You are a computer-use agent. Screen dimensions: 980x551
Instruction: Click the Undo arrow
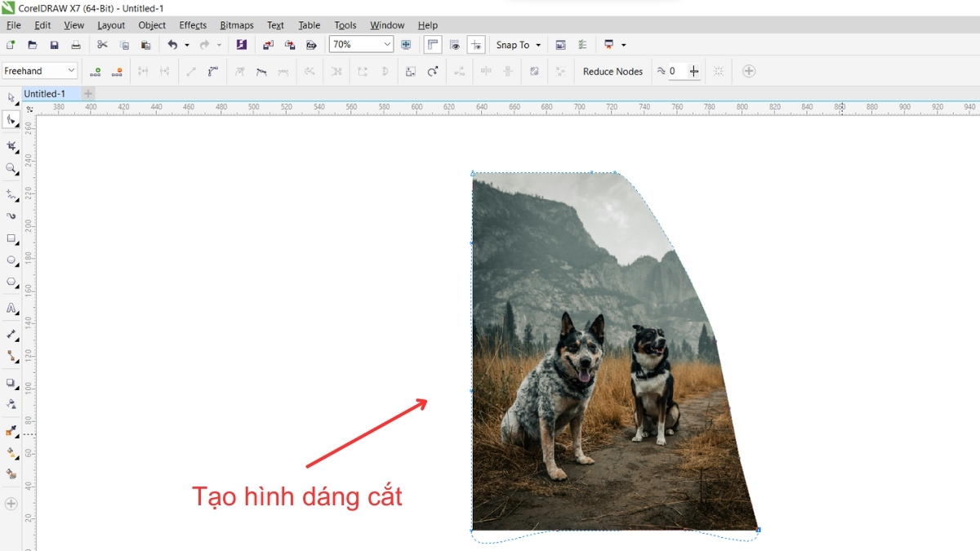pyautogui.click(x=172, y=45)
